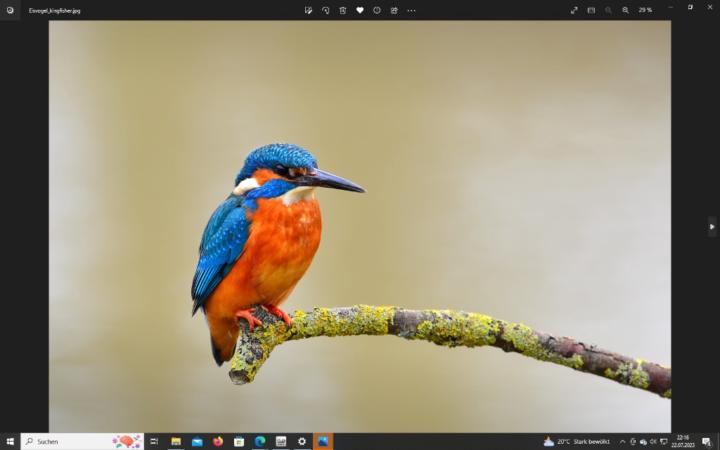Open Microsoft Store from the taskbar
The image size is (720, 450).
239,441
